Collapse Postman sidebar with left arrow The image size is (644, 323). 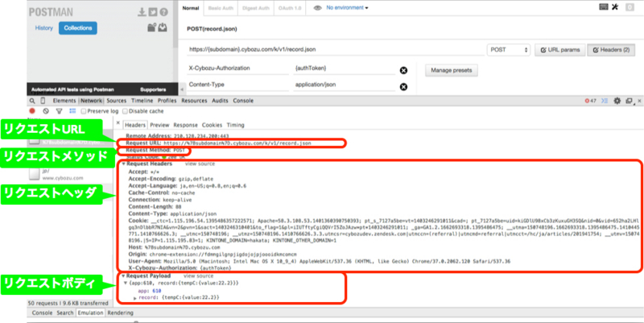[183, 89]
